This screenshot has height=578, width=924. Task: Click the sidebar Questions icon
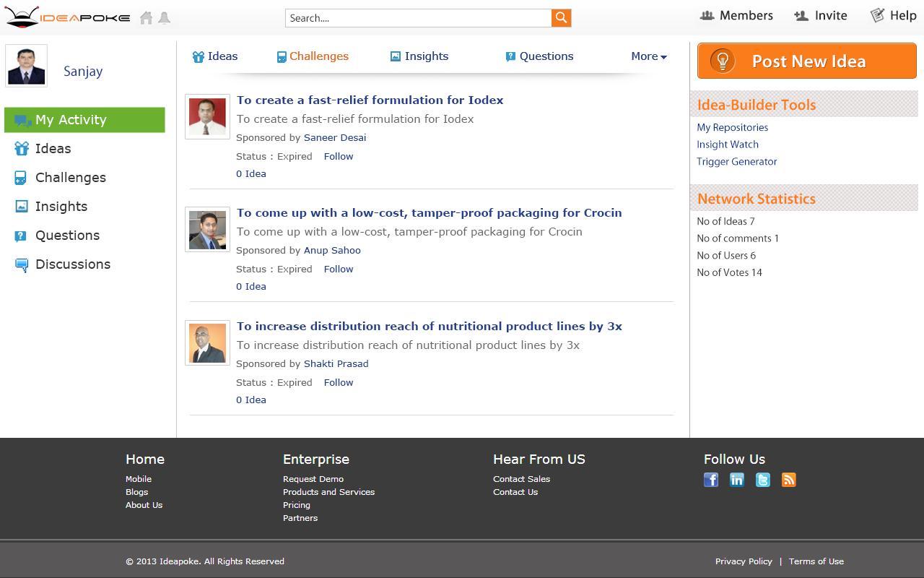[x=21, y=236]
